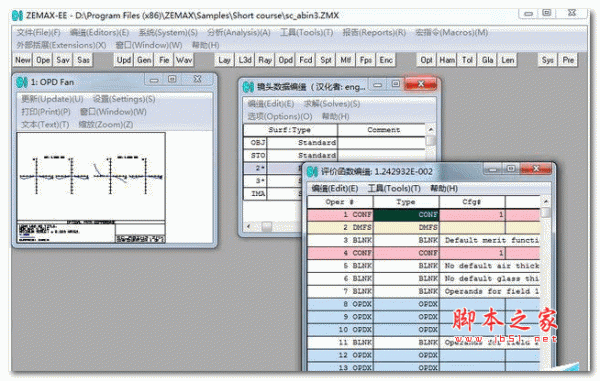
Task: Open Settings menu in OPD Fan window
Action: tap(124, 99)
